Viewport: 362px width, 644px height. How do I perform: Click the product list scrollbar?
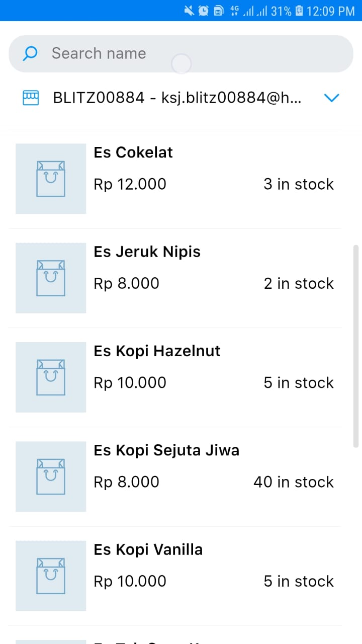[356, 346]
